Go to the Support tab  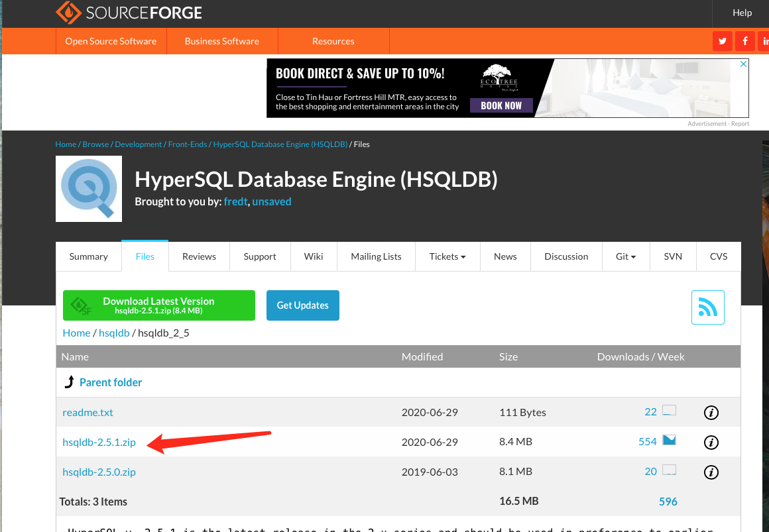[x=260, y=256]
